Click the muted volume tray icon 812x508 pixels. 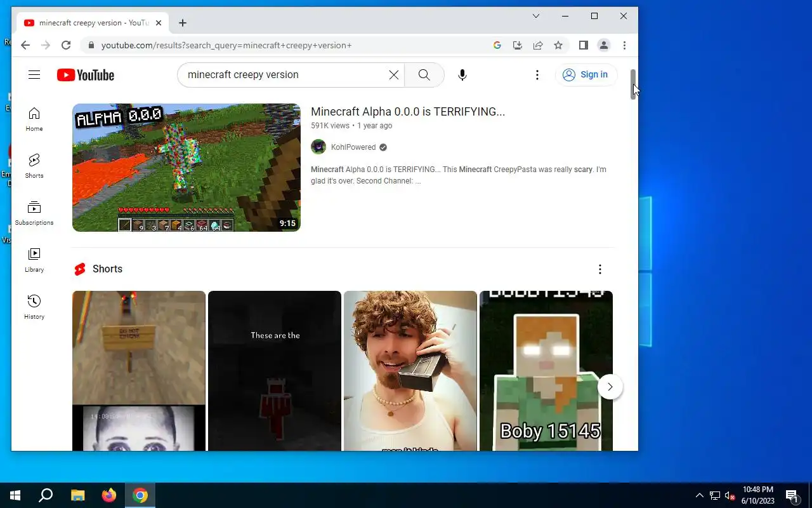(x=730, y=495)
